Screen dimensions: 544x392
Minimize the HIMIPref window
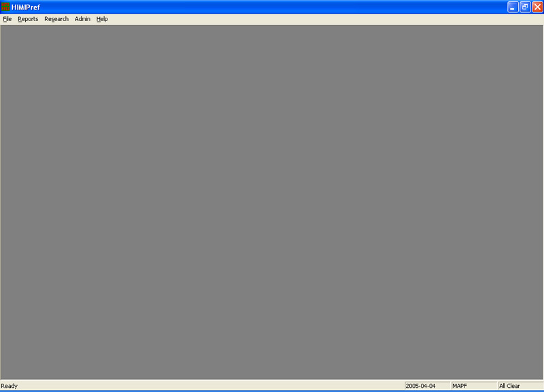pos(513,7)
